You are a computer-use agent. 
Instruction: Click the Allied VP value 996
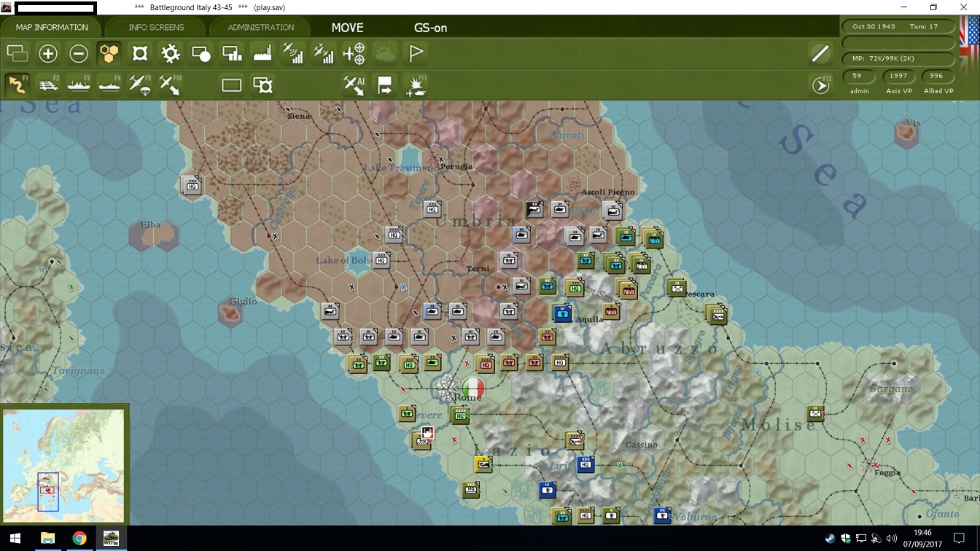point(937,76)
